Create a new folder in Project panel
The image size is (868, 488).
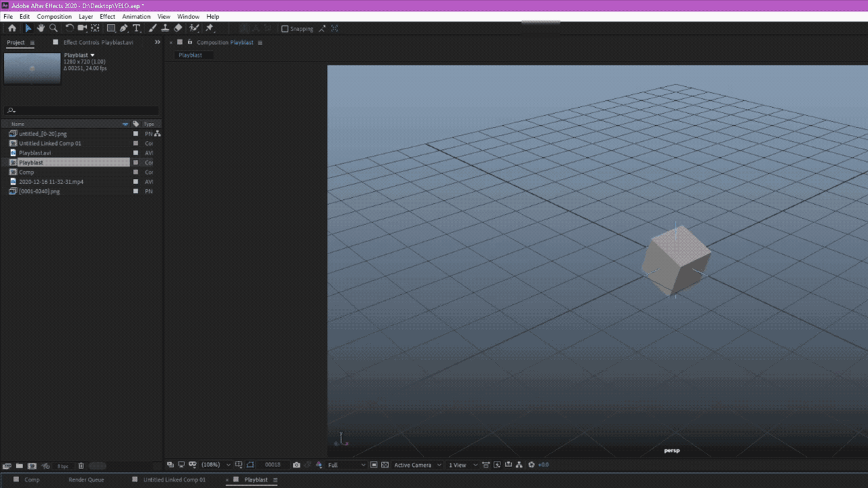20,466
